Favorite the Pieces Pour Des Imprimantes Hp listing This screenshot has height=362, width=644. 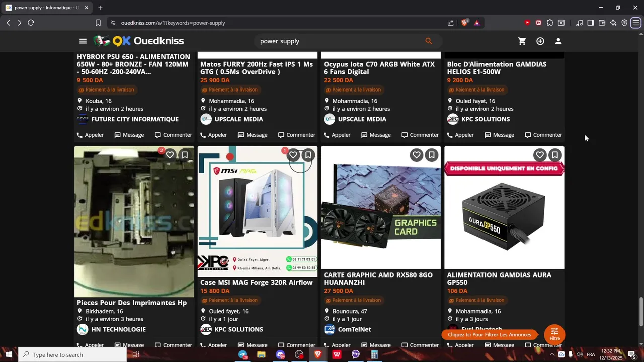click(x=170, y=155)
